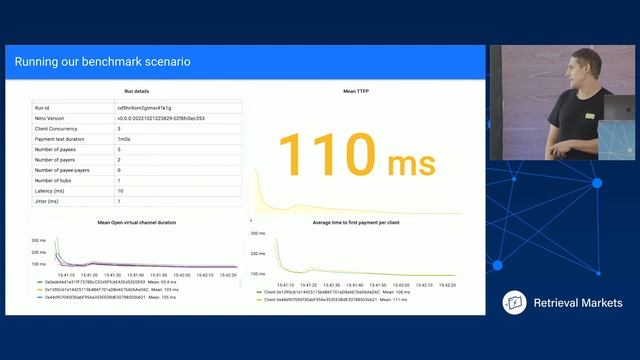Toggle legend series with Mean 105 ms
The image size is (640, 360).
coord(110,298)
